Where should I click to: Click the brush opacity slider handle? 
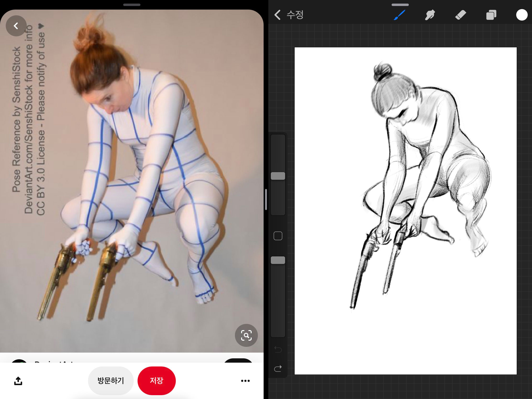(278, 260)
